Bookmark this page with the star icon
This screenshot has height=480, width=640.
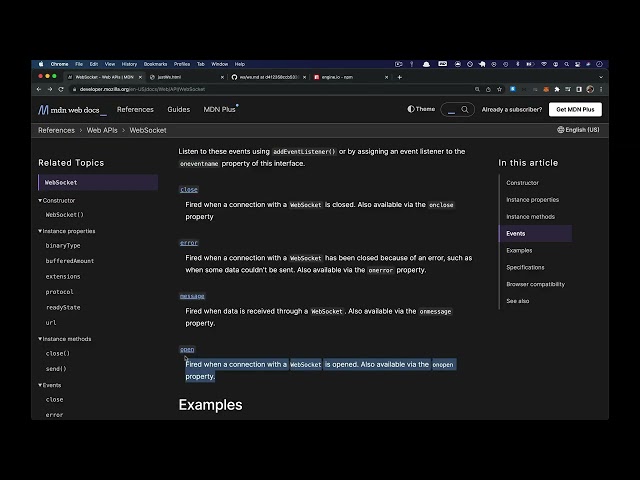[499, 89]
